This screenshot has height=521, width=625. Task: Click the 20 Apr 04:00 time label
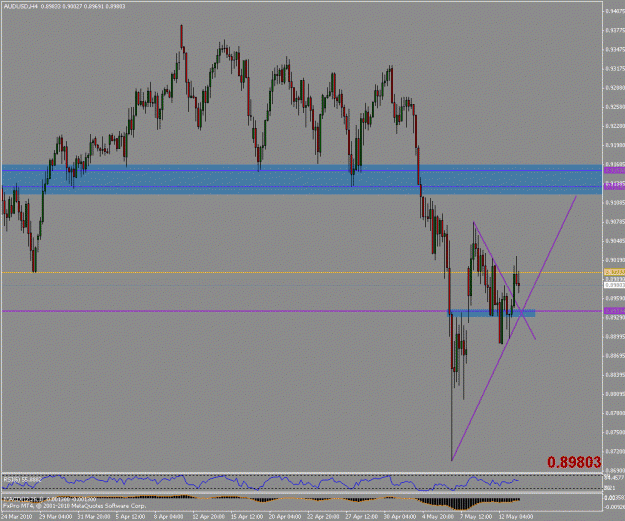[x=285, y=517]
